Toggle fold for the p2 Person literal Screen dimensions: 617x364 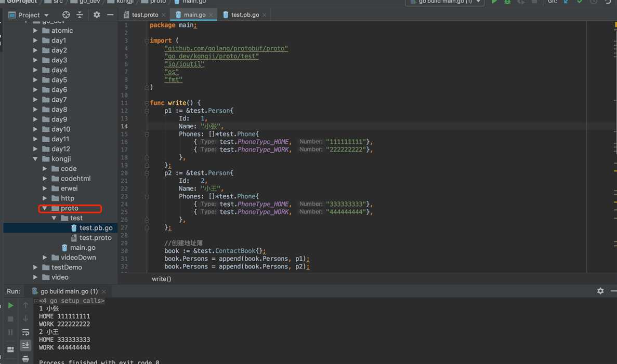(147, 173)
